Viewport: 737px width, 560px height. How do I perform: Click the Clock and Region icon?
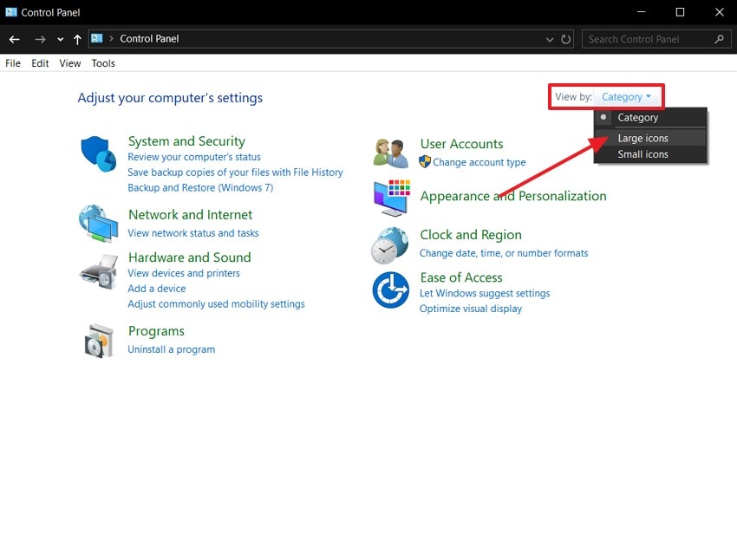tap(389, 245)
